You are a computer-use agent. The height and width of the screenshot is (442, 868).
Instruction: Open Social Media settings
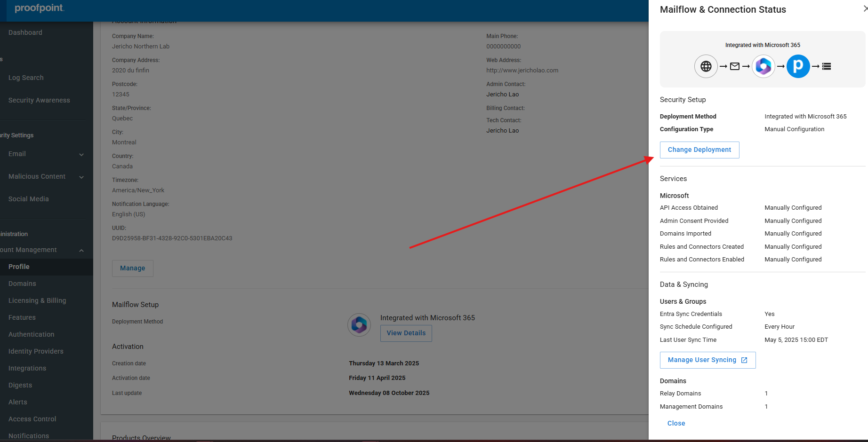[x=29, y=199]
